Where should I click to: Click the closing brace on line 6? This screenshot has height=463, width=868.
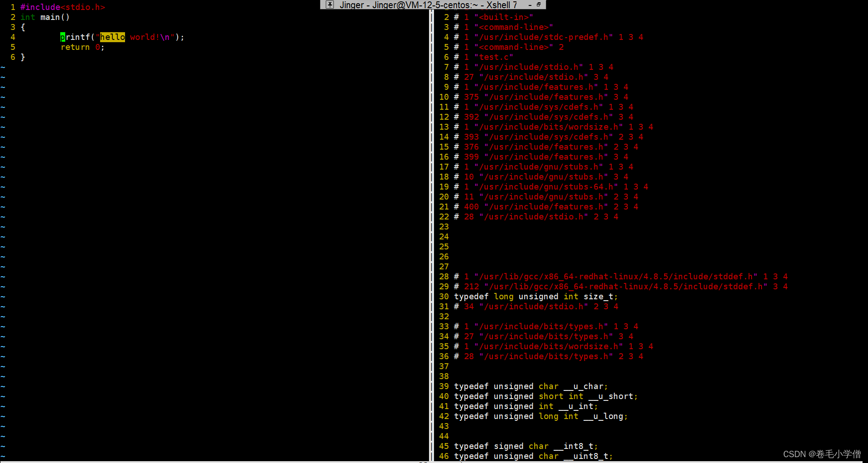(x=23, y=57)
